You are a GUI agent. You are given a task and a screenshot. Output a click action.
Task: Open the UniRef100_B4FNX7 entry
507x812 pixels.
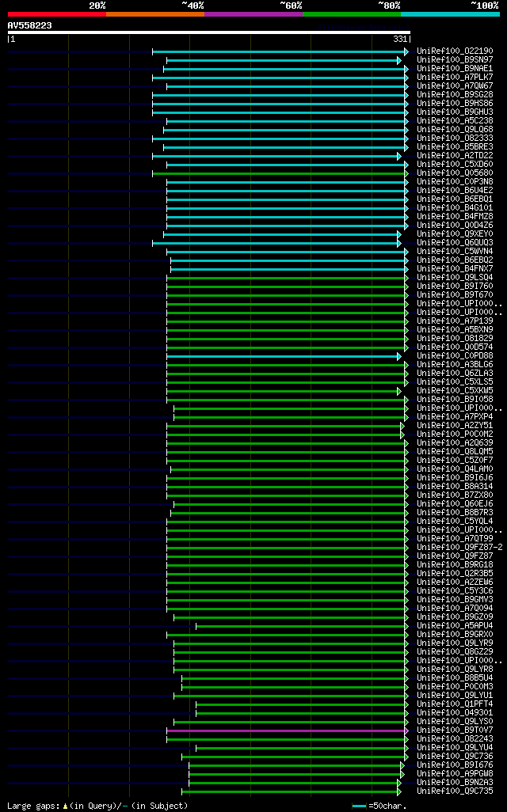point(455,269)
